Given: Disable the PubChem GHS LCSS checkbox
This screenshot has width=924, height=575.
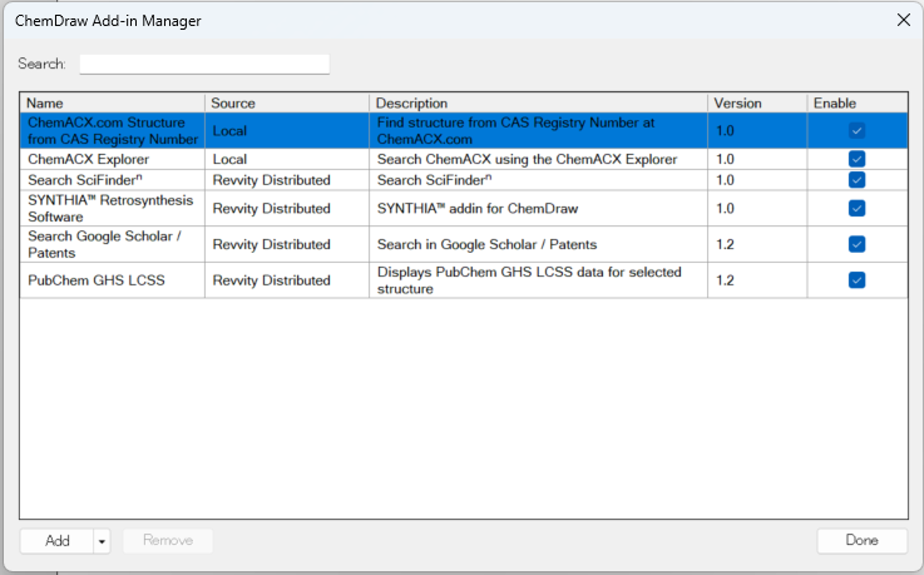Looking at the screenshot, I should 856,280.
